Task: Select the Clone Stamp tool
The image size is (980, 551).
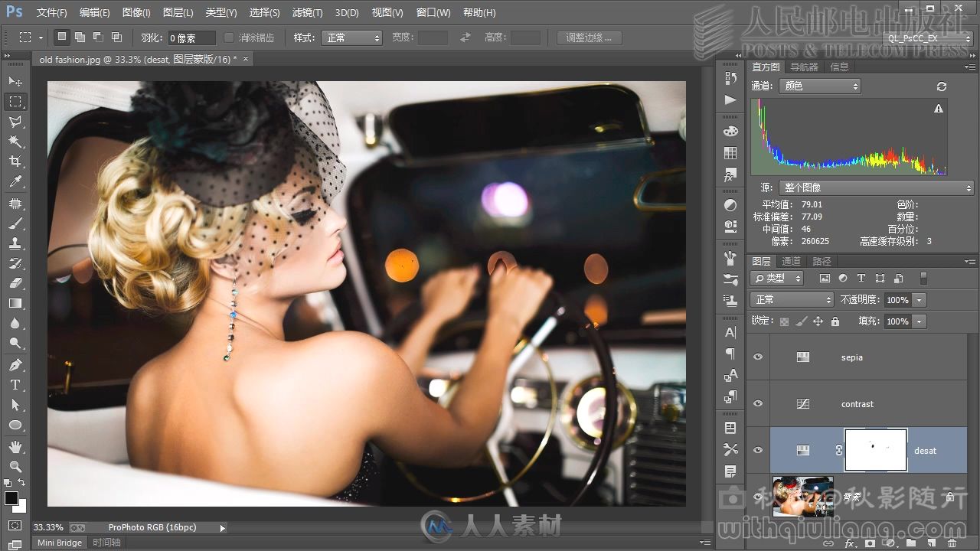Action: click(15, 243)
